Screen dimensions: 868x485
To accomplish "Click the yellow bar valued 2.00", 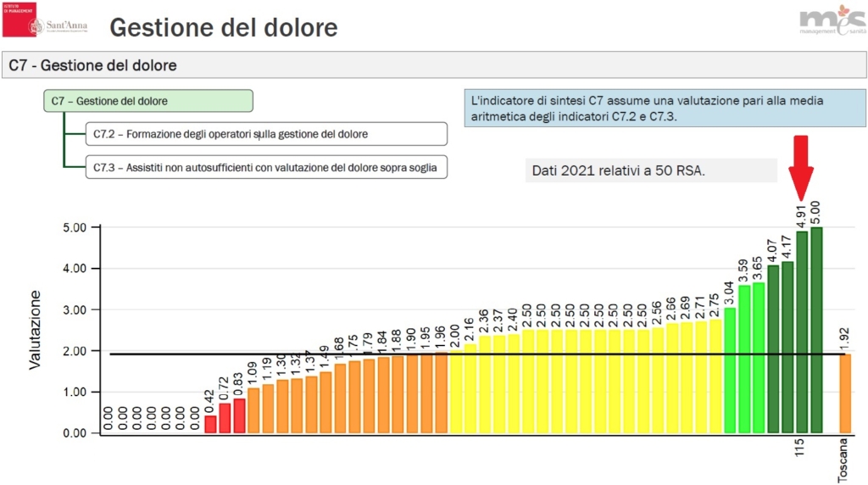I will point(455,392).
